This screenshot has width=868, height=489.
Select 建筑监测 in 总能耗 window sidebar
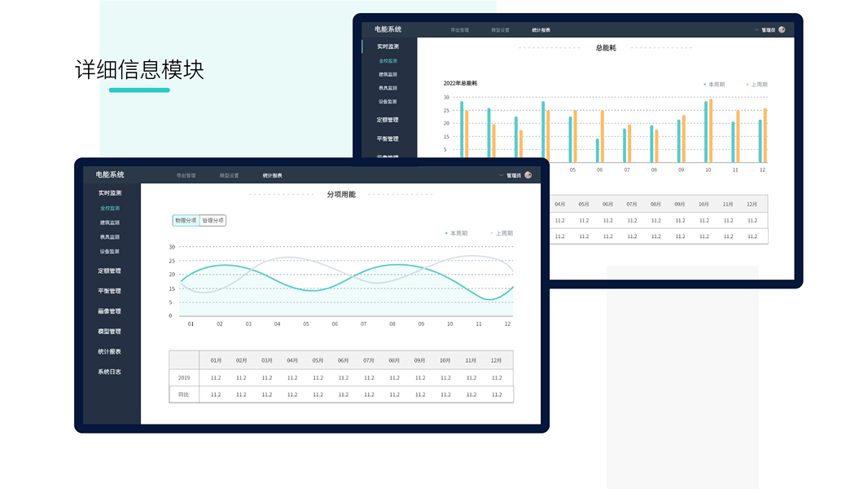(x=388, y=74)
